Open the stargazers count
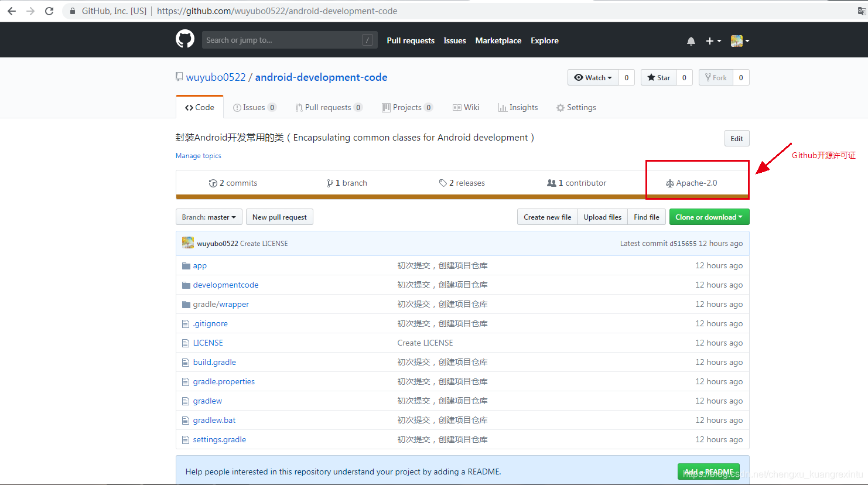This screenshot has width=868, height=485. click(684, 77)
